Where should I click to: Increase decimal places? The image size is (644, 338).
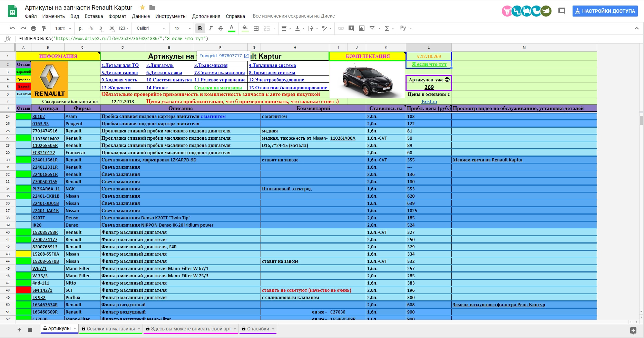[x=111, y=28]
